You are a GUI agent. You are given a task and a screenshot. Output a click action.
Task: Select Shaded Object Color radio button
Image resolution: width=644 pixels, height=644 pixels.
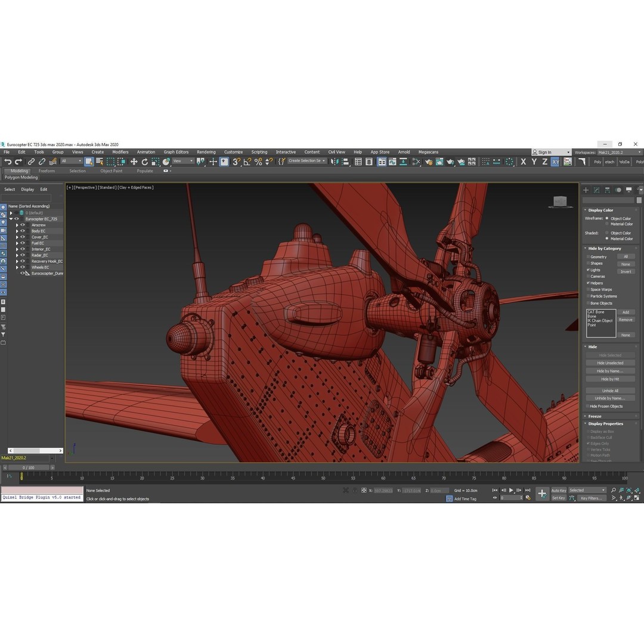606,233
